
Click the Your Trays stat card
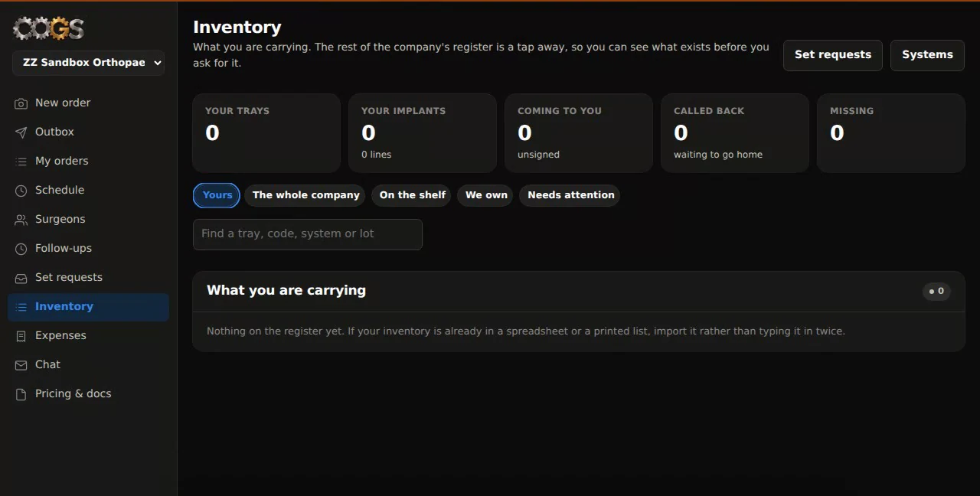266,133
